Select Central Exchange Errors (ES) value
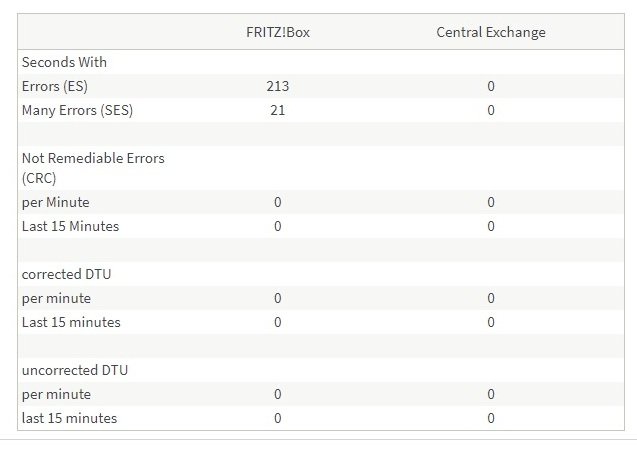The height and width of the screenshot is (461, 637). click(491, 86)
